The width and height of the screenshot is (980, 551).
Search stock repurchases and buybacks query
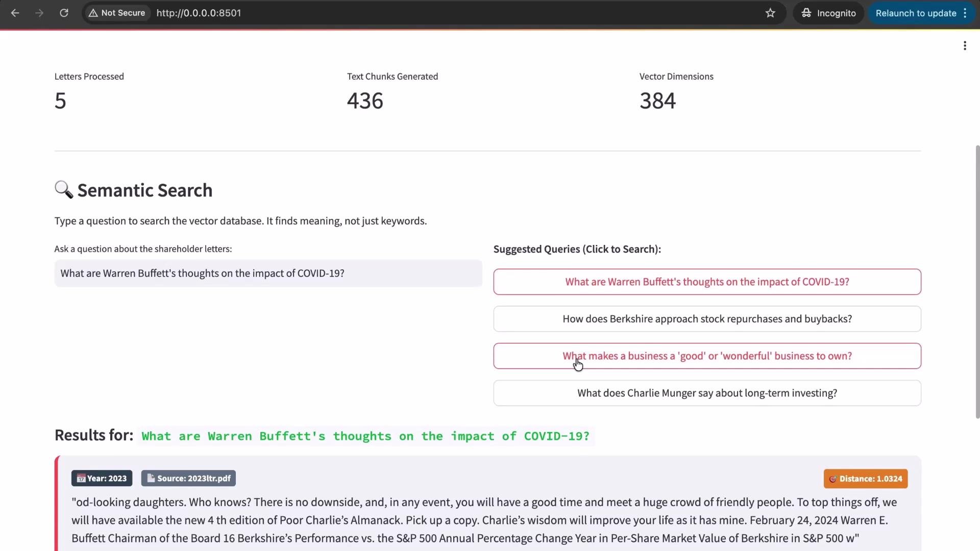click(707, 319)
